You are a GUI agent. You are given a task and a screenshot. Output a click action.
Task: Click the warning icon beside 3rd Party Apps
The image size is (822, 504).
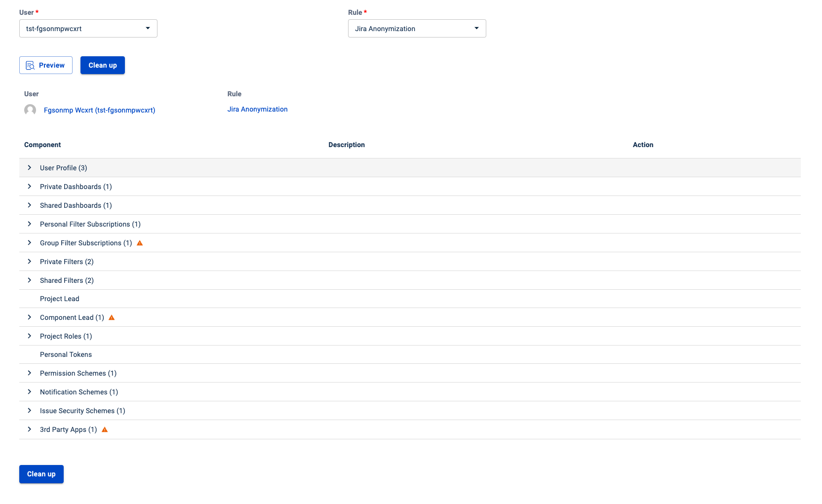[x=105, y=430]
